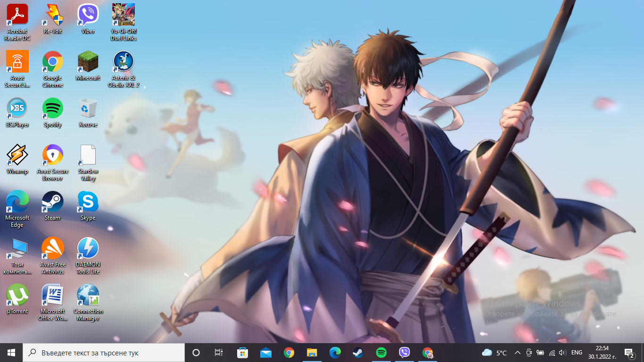Change the ENG input language

(577, 353)
